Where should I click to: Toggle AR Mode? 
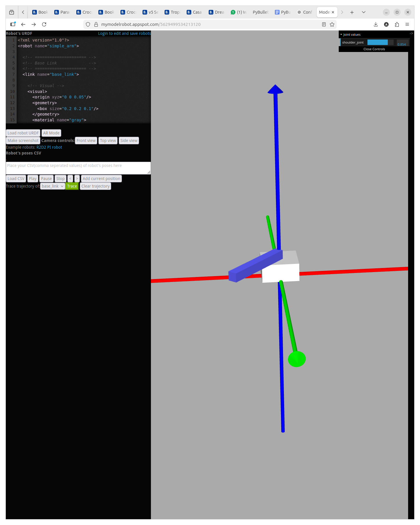51,133
